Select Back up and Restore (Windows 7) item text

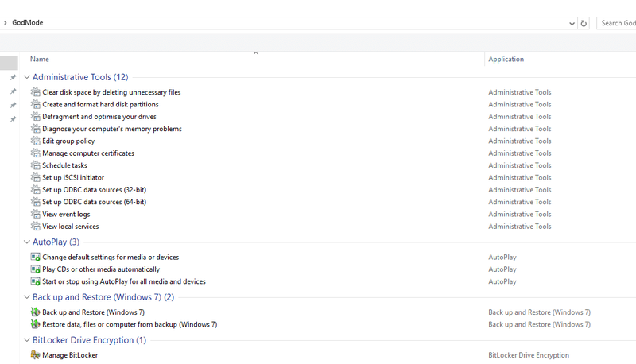click(x=94, y=312)
